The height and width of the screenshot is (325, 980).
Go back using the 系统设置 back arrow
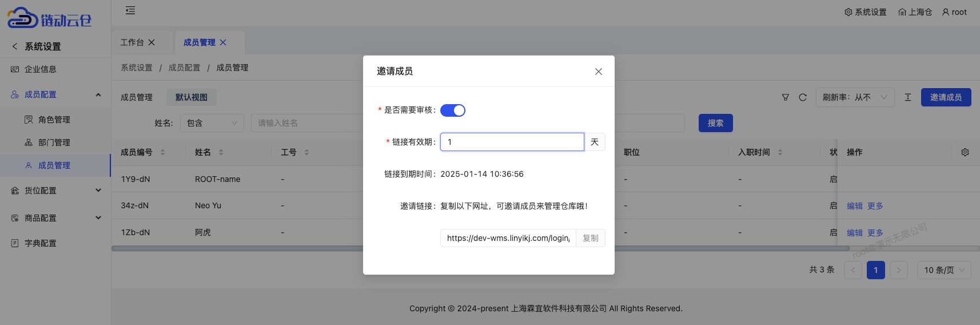15,46
